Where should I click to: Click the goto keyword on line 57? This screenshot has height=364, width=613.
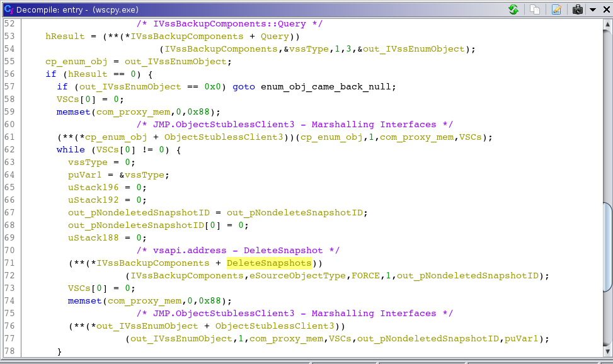(244, 87)
